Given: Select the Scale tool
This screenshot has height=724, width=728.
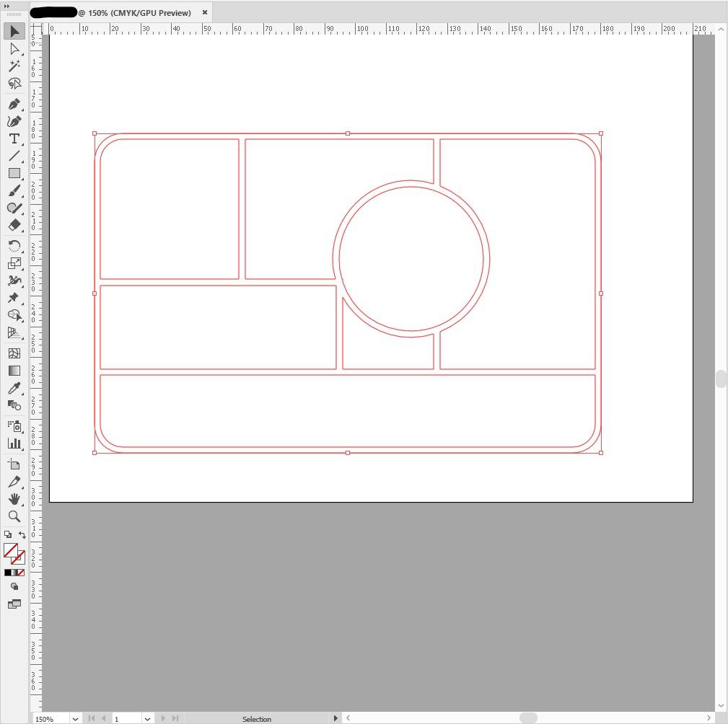Looking at the screenshot, I should click(x=14, y=263).
